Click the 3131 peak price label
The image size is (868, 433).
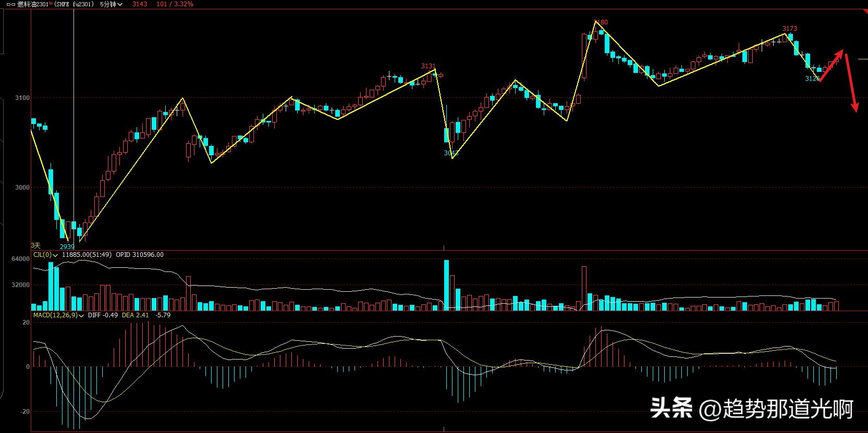point(428,66)
